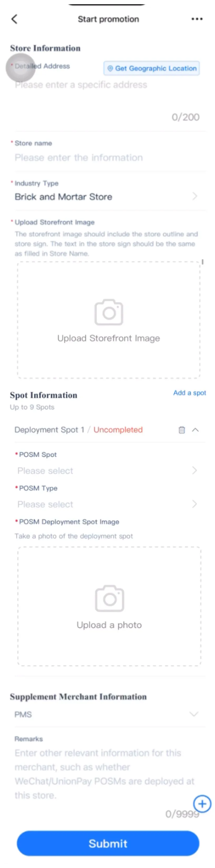Open the three-dot more options menu
This screenshot has height=868, width=215.
point(197,19)
